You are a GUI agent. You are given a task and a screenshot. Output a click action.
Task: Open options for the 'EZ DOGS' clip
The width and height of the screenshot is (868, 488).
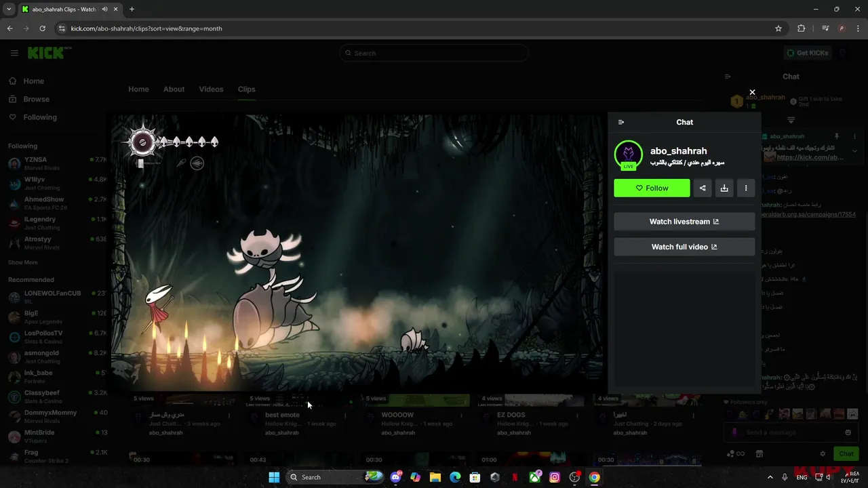point(577,416)
